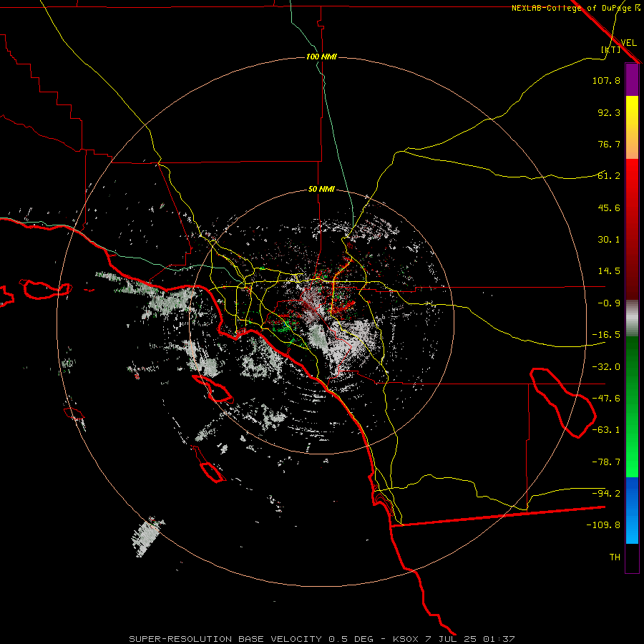Select the -0.9 value on velocity scale
This screenshot has height=644, width=644.
pos(609,303)
